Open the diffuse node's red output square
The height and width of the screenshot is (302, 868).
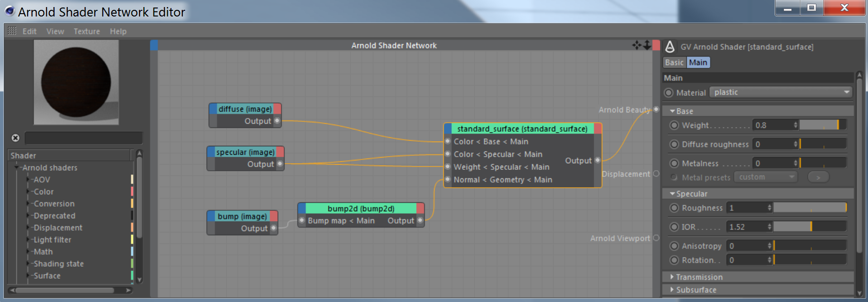[277, 109]
